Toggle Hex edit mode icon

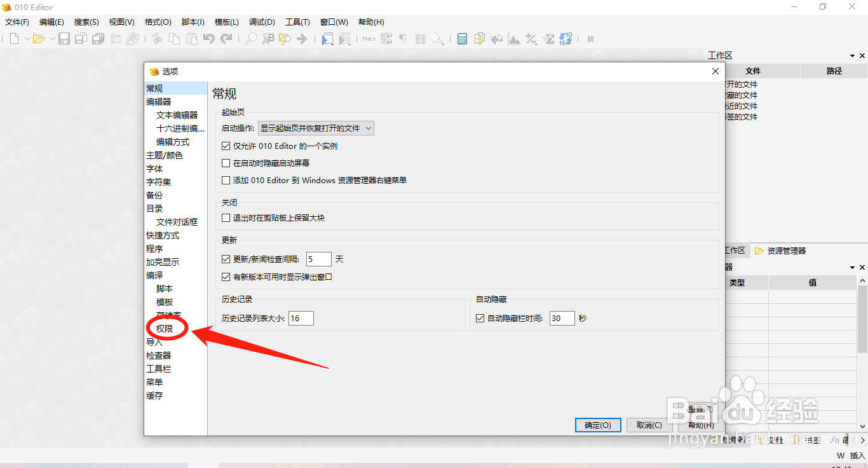coord(369,39)
